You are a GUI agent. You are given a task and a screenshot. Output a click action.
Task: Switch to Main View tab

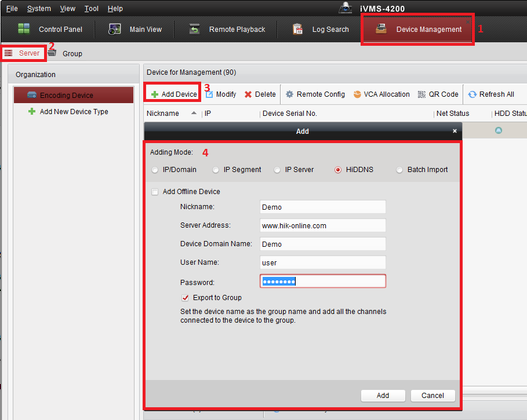point(136,30)
